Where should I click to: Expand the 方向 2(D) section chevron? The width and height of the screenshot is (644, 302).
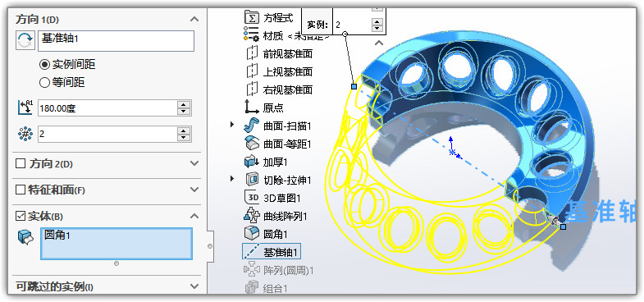(194, 163)
